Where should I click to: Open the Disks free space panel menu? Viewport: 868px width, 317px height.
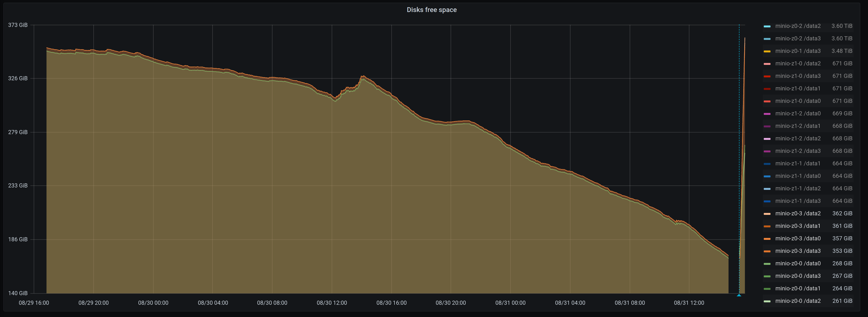(432, 10)
